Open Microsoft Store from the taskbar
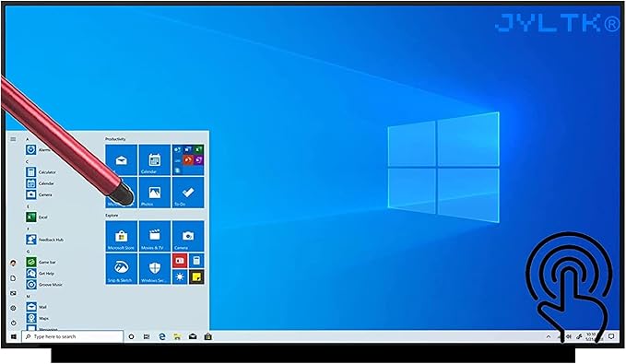Screen dimensions: 626x364 tap(208, 337)
